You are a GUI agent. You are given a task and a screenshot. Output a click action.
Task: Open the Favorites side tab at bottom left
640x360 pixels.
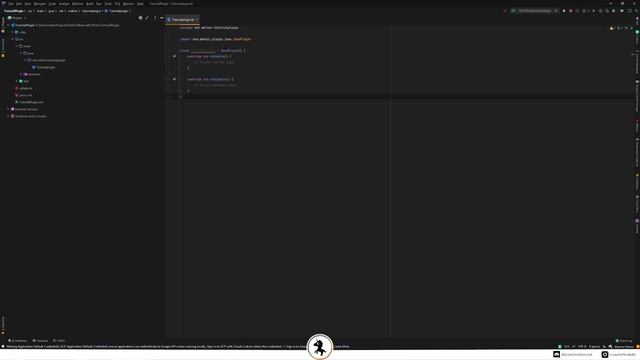[3, 324]
